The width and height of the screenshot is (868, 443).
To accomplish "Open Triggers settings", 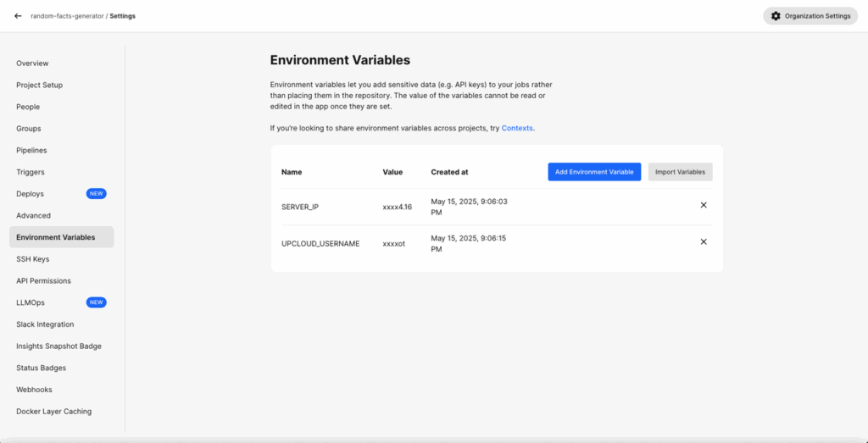I will 31,172.
